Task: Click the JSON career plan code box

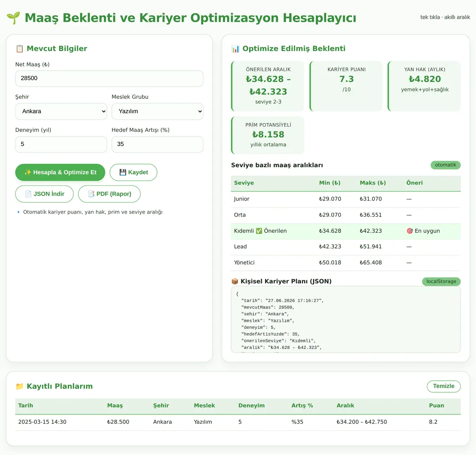Action: [346, 320]
